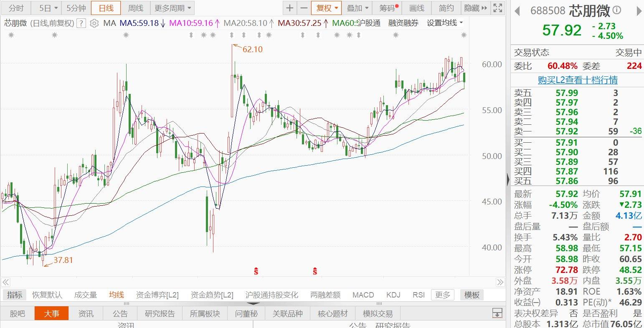644x328 pixels.
Task: Toggle the MACD indicator
Action: pyautogui.click(x=363, y=295)
